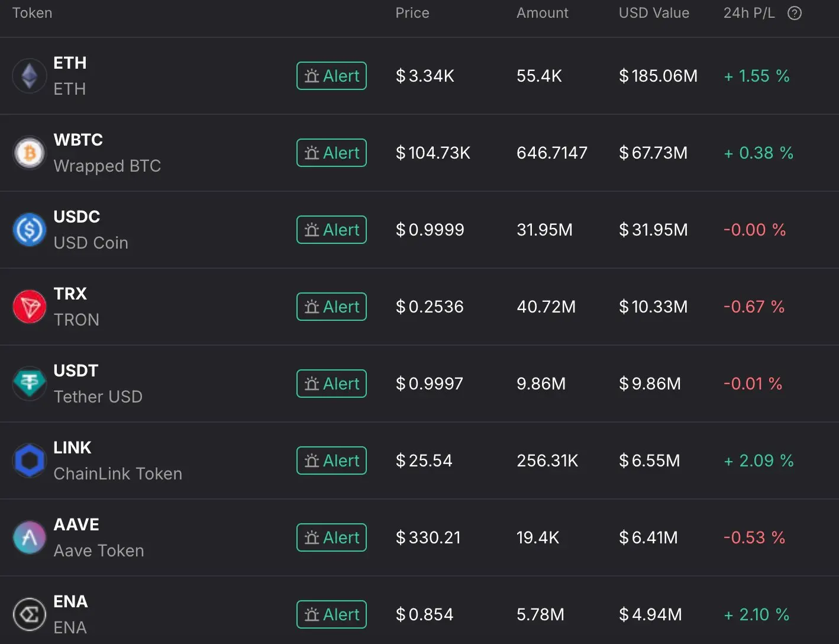
Task: Add a price alert for TRX
Action: [x=331, y=307]
